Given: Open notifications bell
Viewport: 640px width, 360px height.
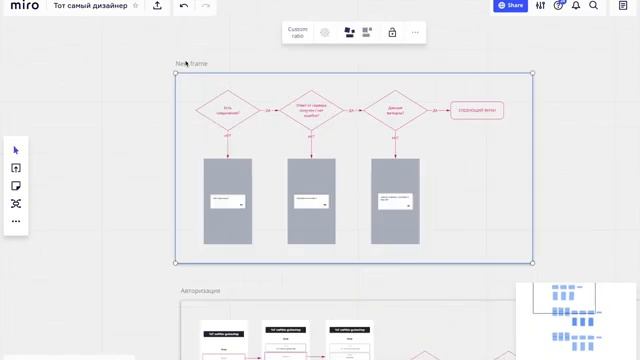Looking at the screenshot, I should pos(576,5).
